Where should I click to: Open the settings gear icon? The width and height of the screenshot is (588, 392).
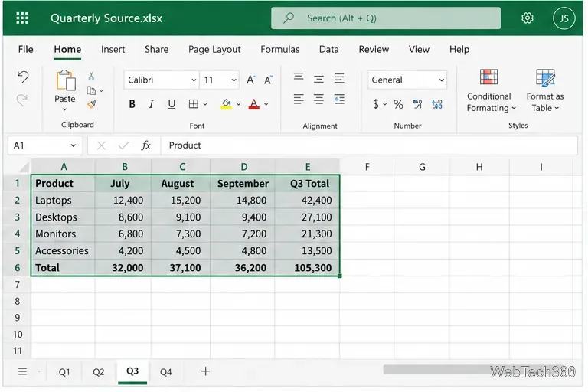pyautogui.click(x=528, y=18)
